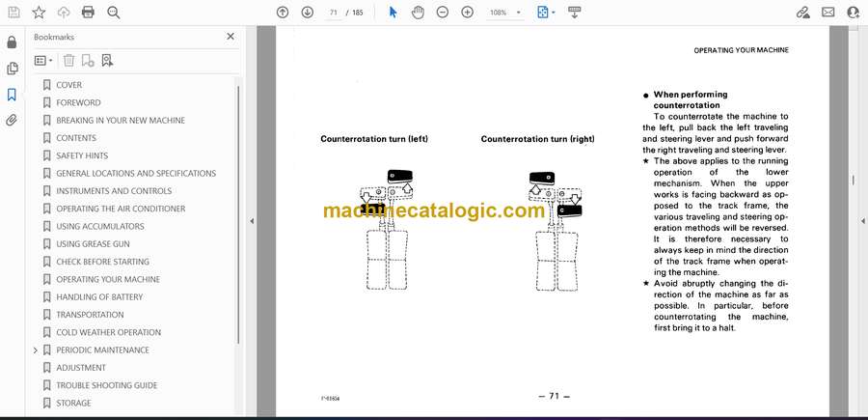
Task: Open the ADJUSTMENT bookmark
Action: pyautogui.click(x=81, y=367)
